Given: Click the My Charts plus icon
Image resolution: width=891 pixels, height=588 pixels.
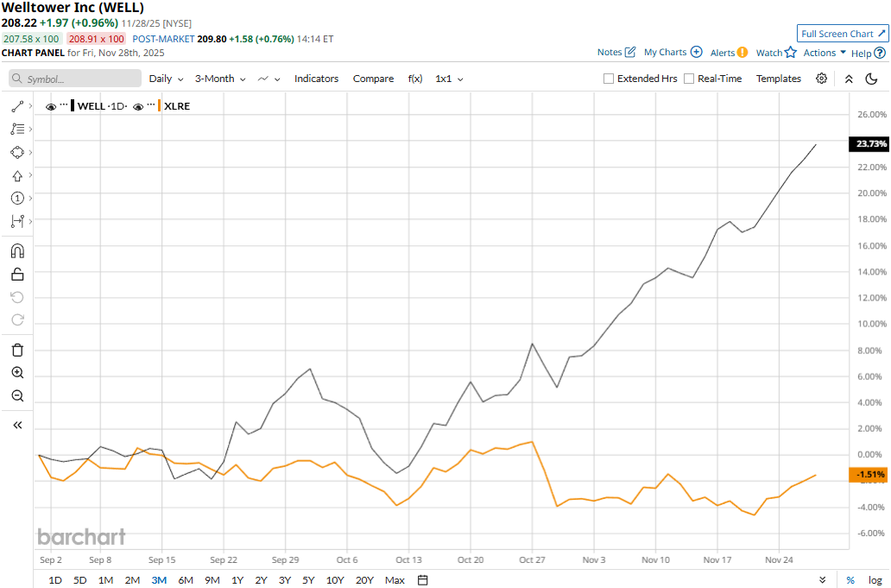Looking at the screenshot, I should 696,52.
